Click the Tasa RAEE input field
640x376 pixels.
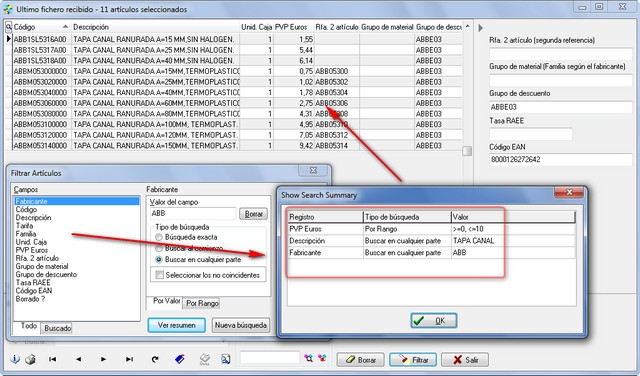click(x=531, y=134)
